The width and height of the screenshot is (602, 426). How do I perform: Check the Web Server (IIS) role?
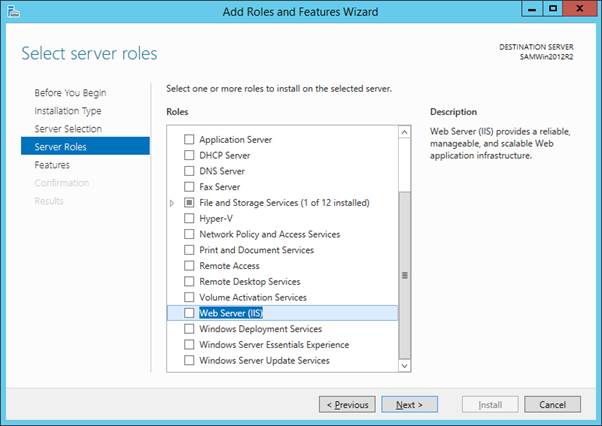[x=189, y=313]
